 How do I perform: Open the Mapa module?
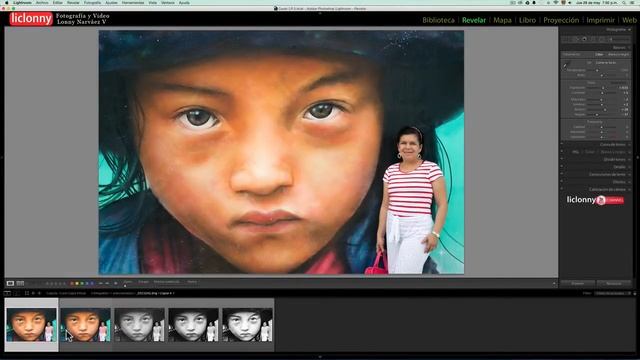coord(502,20)
